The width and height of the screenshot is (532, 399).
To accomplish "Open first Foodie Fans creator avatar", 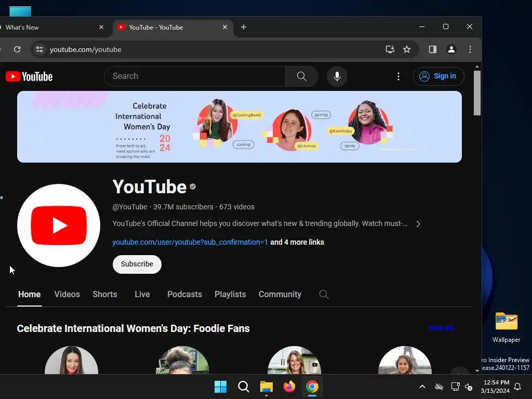I will 72,361.
